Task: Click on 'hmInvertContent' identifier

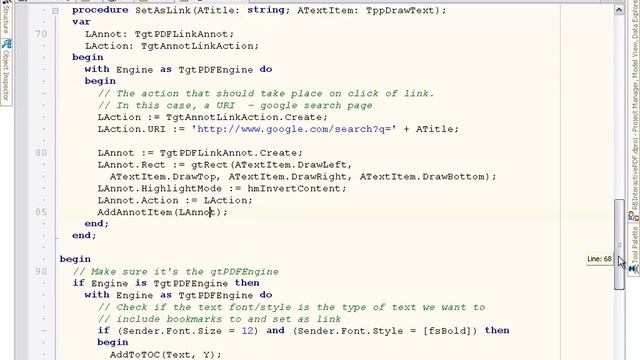Action: [x=294, y=188]
